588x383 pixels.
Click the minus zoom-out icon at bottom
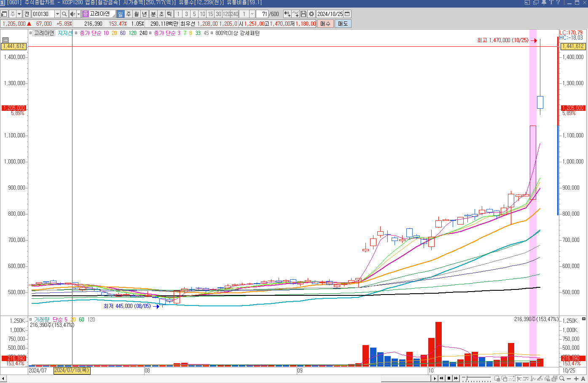569,379
